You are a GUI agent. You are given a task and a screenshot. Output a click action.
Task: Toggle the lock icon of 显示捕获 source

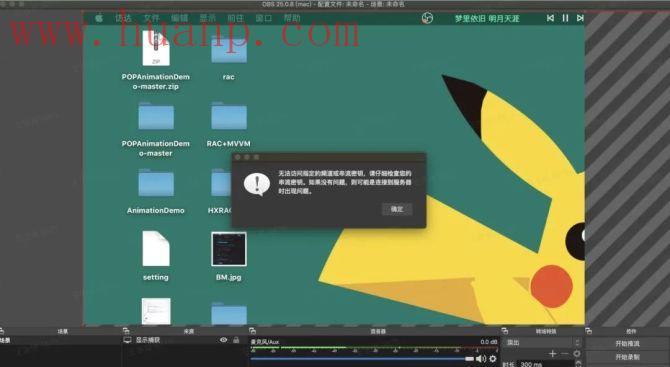[236, 340]
